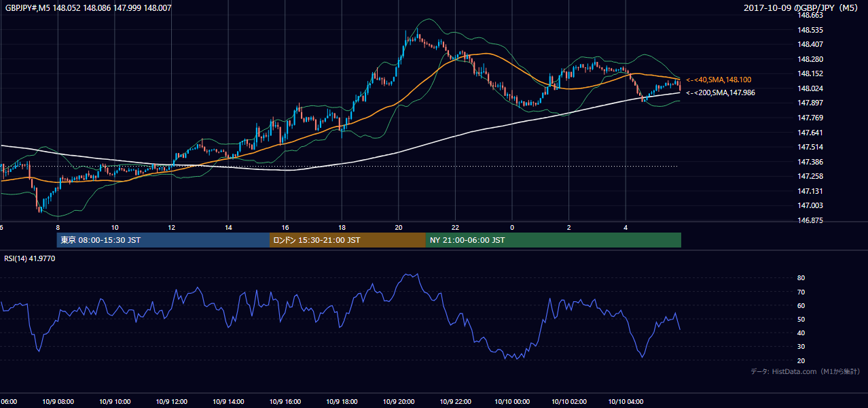Click price axis value 148.024
The width and height of the screenshot is (868, 408).
pyautogui.click(x=810, y=88)
